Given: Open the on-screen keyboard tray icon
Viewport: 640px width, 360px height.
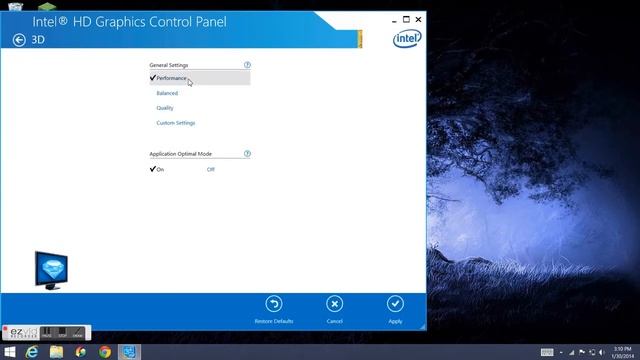Looking at the screenshot, I should click(547, 352).
